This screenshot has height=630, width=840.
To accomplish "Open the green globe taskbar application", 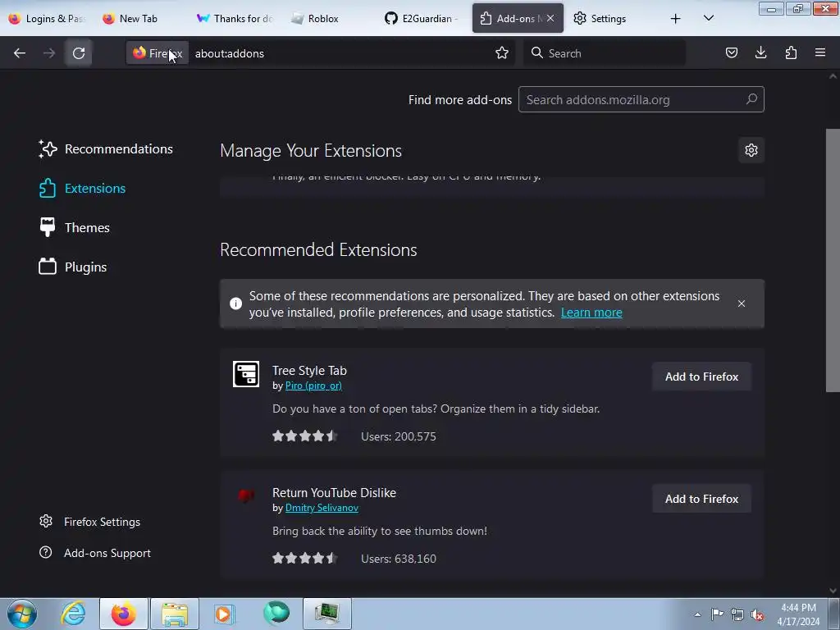I will pyautogui.click(x=276, y=614).
